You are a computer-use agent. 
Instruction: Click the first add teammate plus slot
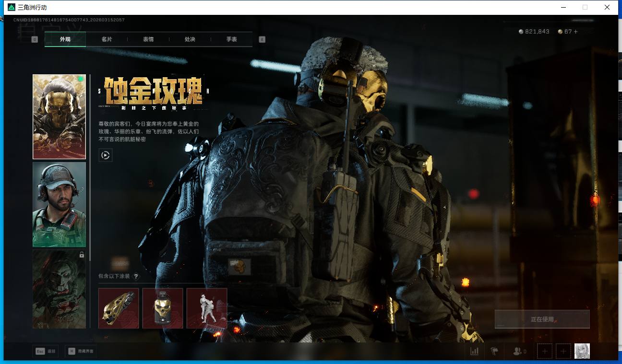[544, 351]
